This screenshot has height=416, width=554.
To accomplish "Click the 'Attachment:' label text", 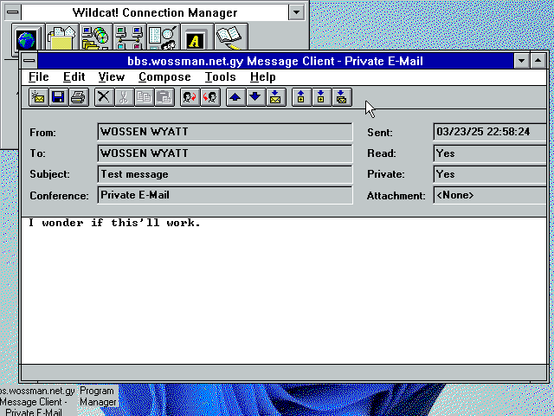I will coord(396,196).
